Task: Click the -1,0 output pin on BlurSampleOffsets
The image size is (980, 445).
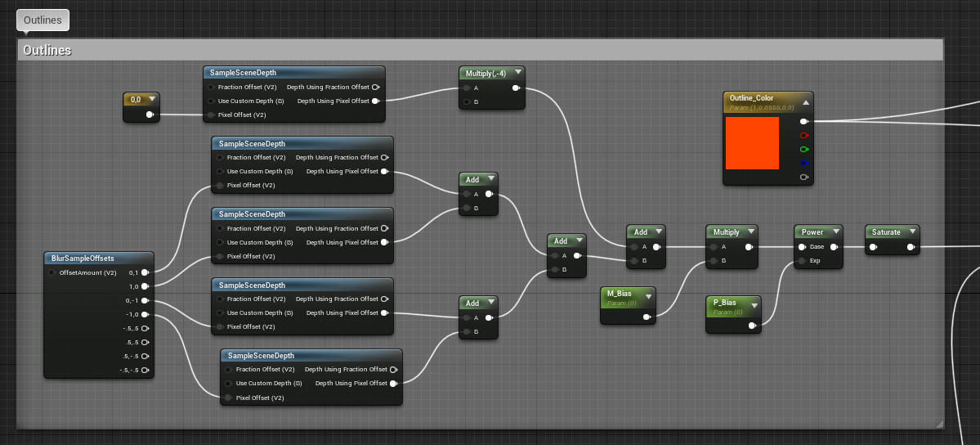Action: (145, 314)
